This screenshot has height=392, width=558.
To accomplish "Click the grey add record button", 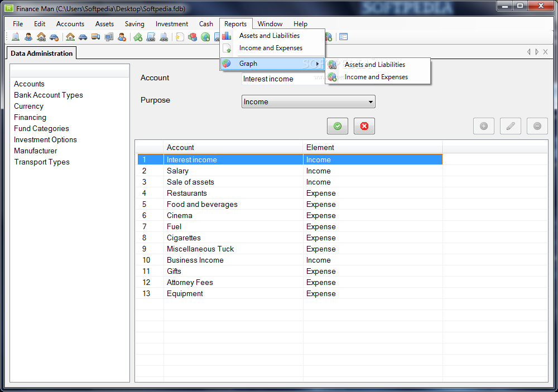I will tap(484, 126).
